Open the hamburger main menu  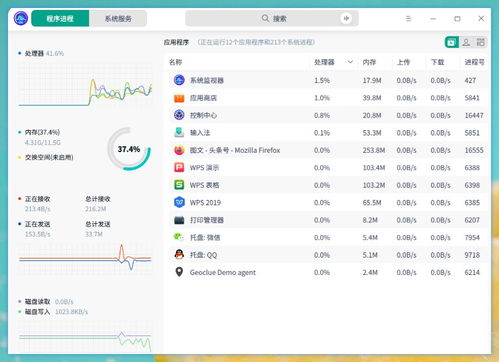[x=408, y=19]
